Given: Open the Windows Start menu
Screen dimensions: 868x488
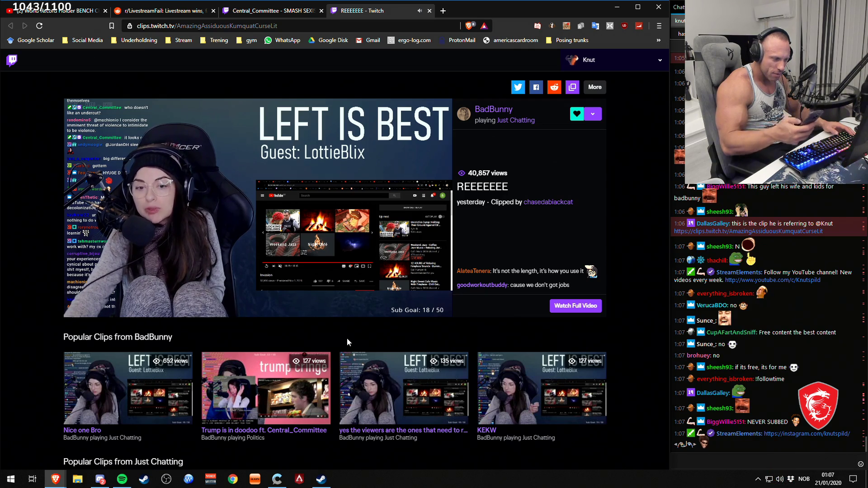Looking at the screenshot, I should (x=10, y=479).
